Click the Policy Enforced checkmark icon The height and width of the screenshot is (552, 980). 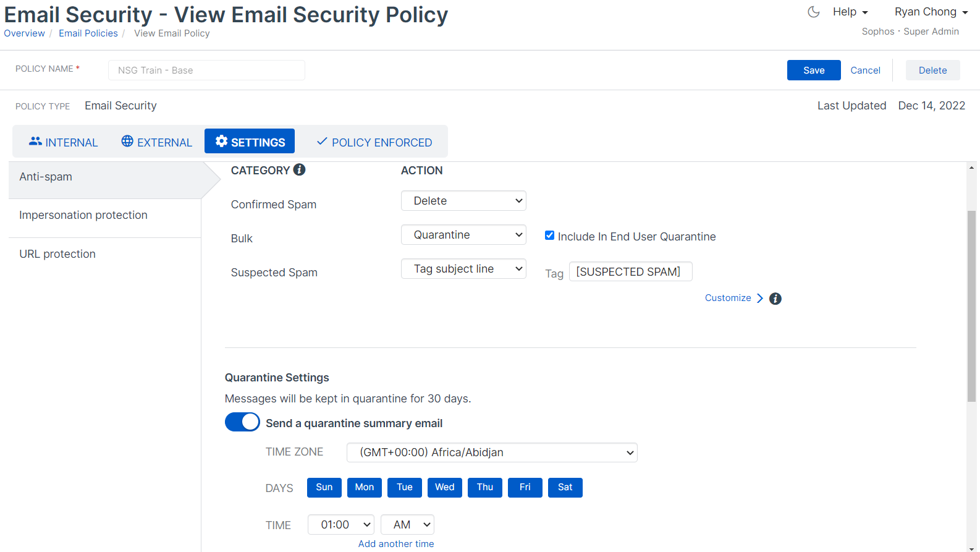321,142
